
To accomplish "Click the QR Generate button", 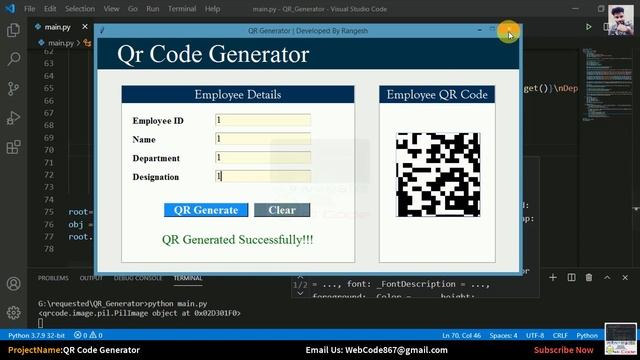I will [x=206, y=210].
